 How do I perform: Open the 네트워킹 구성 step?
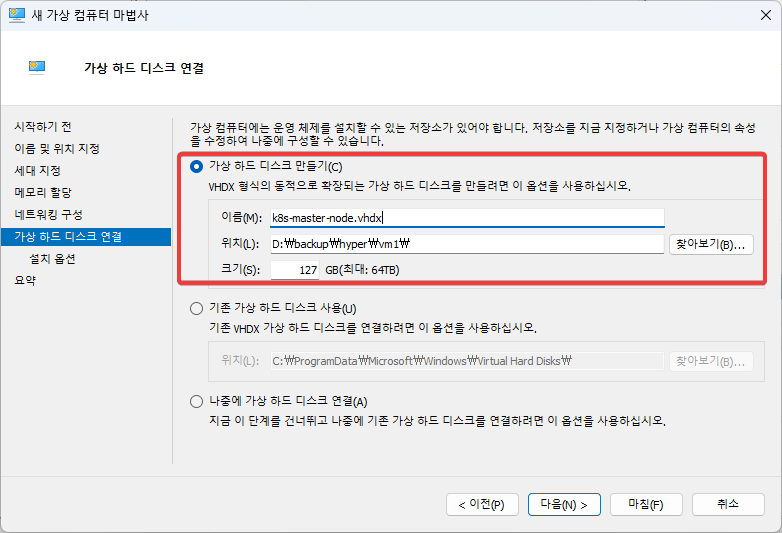tap(48, 214)
